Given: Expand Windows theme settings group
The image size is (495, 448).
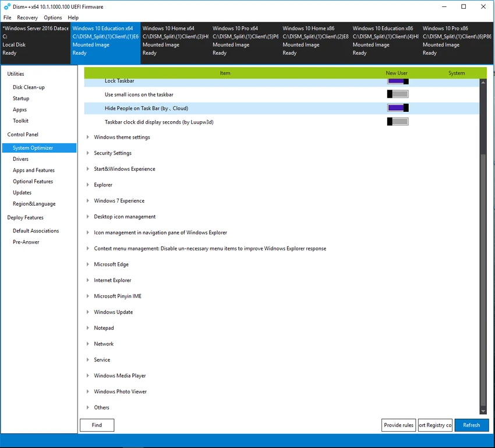Looking at the screenshot, I should pyautogui.click(x=88, y=137).
